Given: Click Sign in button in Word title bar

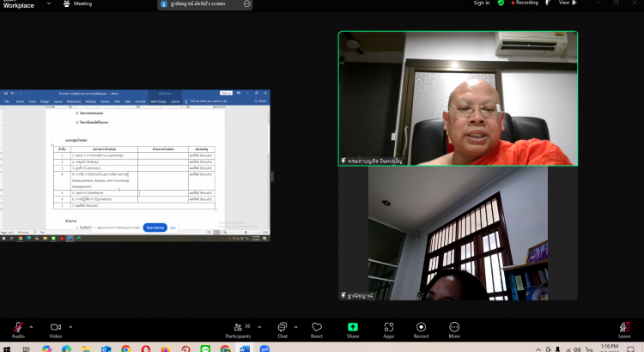Looking at the screenshot, I should point(226,94).
